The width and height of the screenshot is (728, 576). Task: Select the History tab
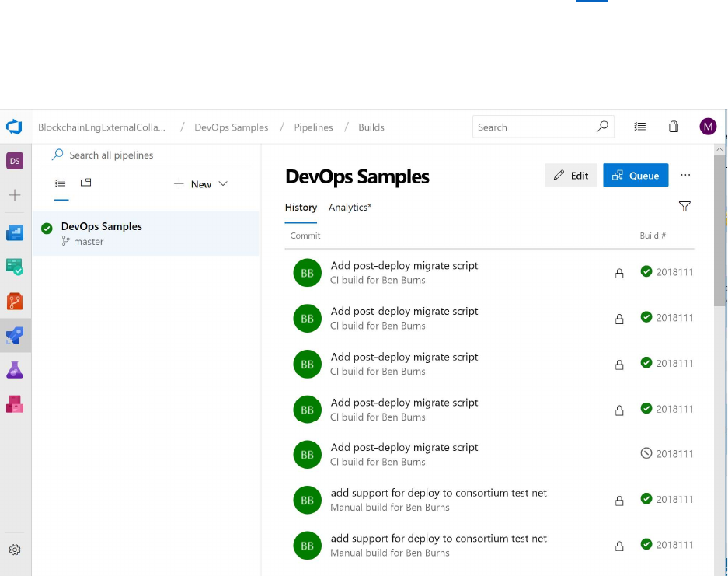click(301, 208)
